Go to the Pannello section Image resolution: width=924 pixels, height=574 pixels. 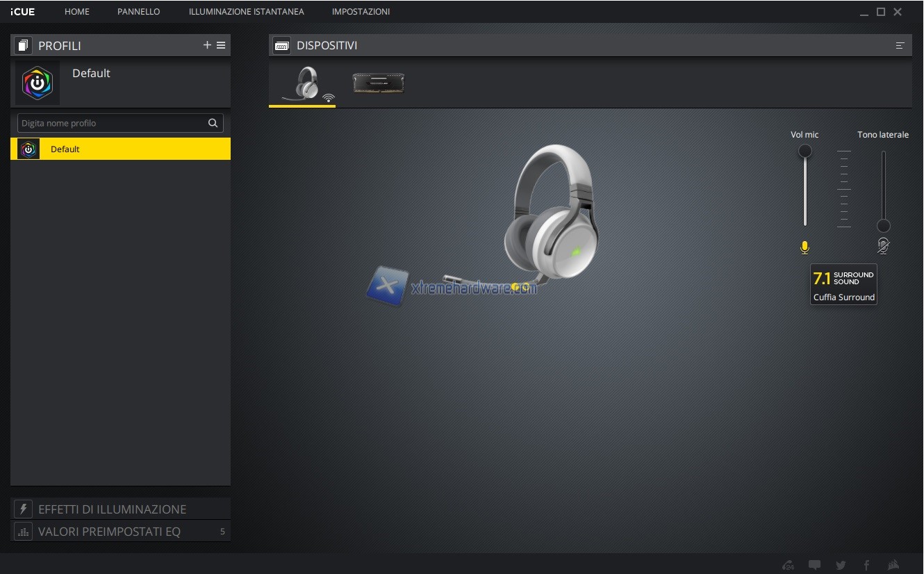pyautogui.click(x=138, y=12)
